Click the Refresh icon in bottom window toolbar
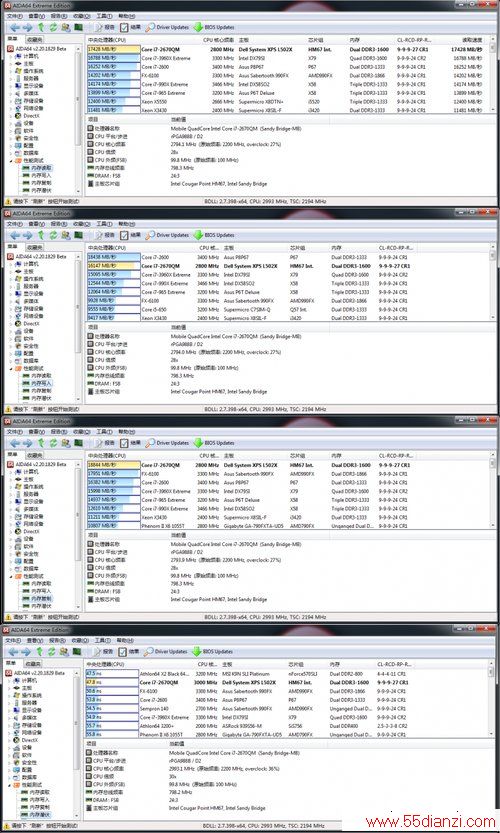This screenshot has width=500, height=833. pyautogui.click(x=53, y=651)
